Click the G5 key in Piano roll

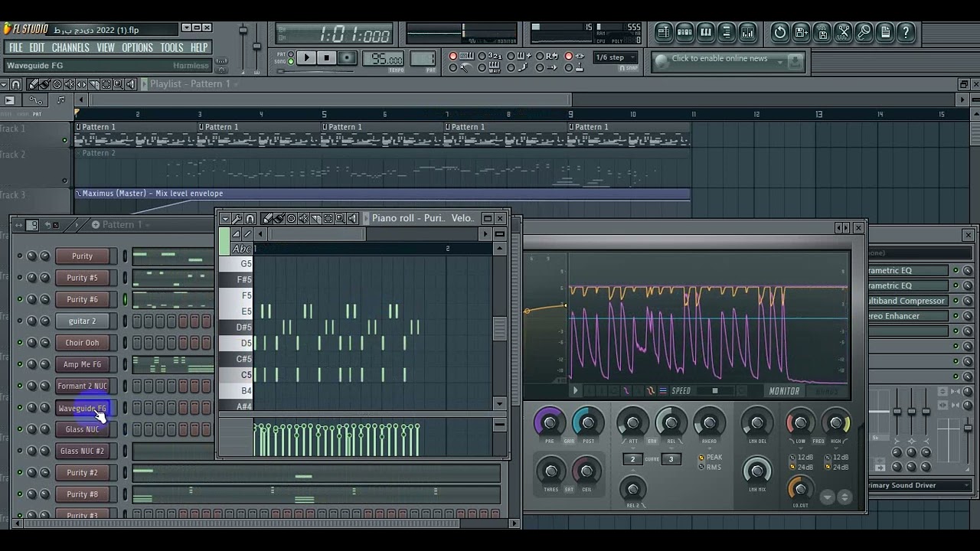click(x=237, y=264)
